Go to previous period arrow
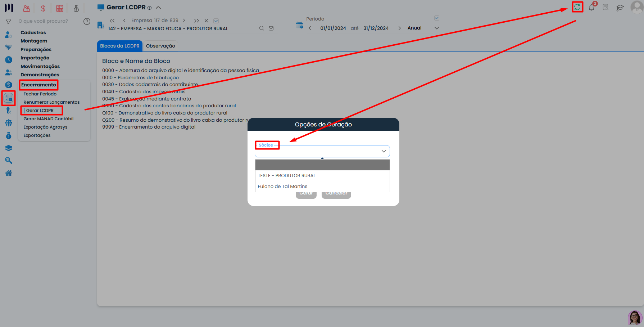 point(310,28)
